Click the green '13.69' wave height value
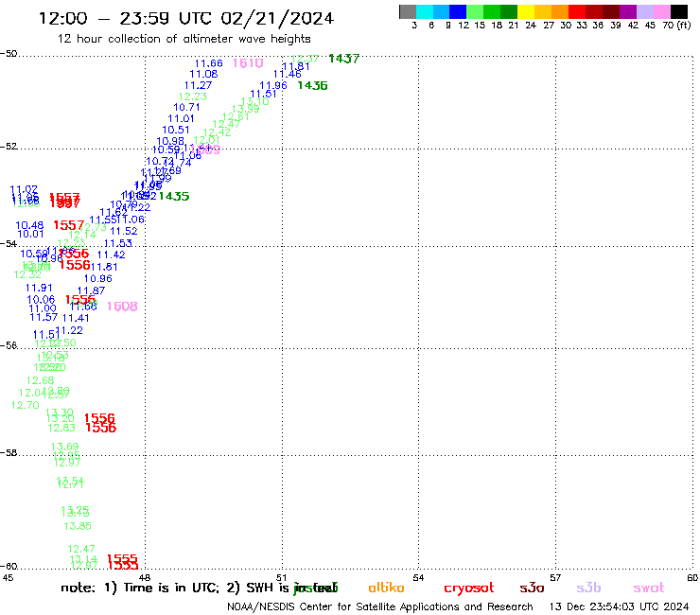This screenshot has width=700, height=615. [x=64, y=447]
